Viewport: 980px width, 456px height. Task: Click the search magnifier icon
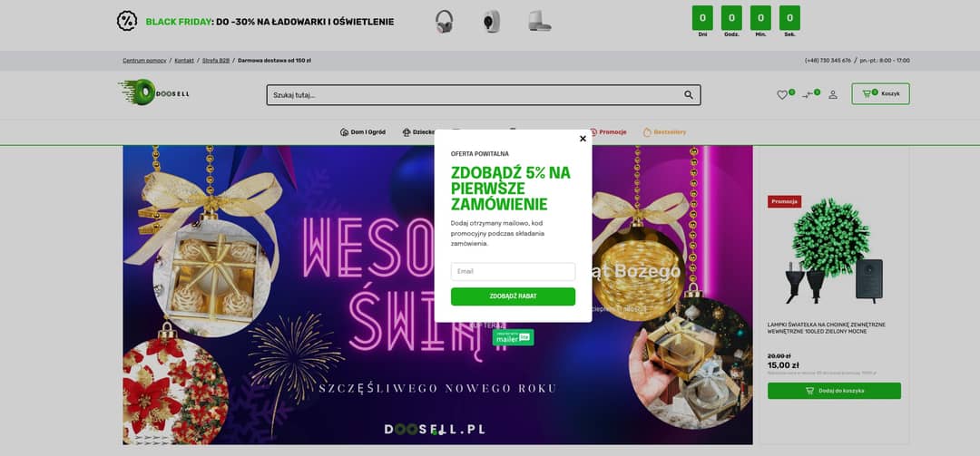(x=688, y=95)
